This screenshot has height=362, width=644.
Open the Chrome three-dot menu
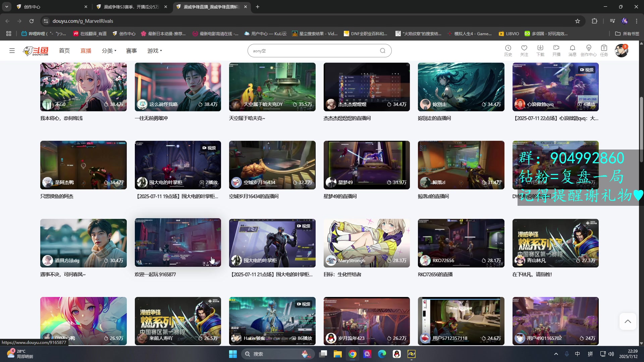(x=637, y=21)
